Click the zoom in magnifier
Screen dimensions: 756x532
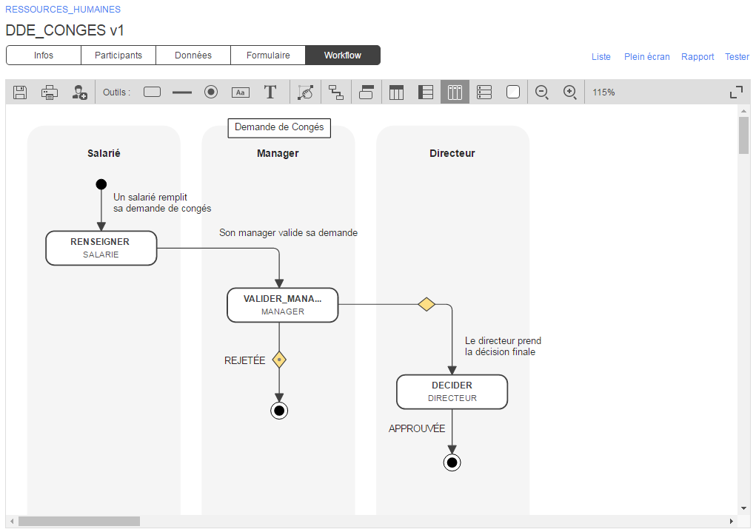[x=570, y=92]
